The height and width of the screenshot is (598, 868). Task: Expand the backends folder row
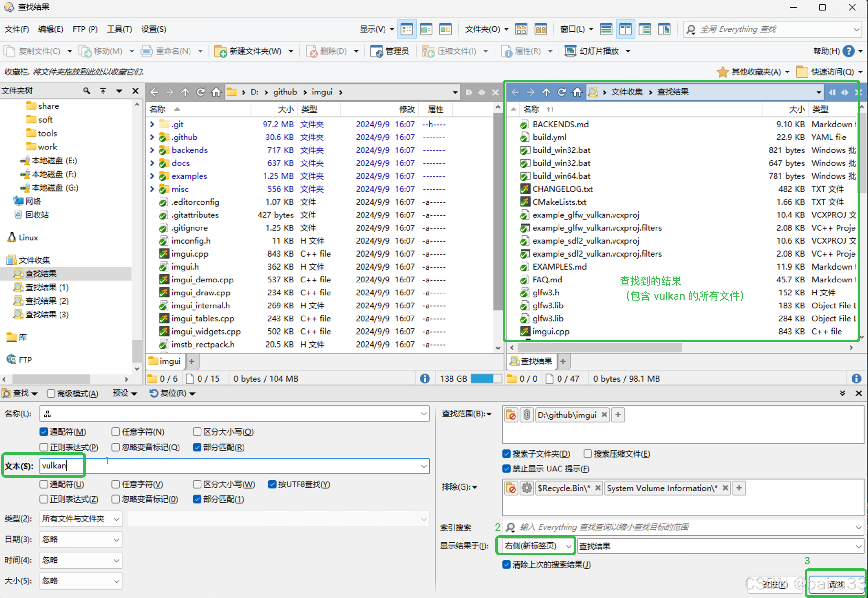pyautogui.click(x=152, y=150)
